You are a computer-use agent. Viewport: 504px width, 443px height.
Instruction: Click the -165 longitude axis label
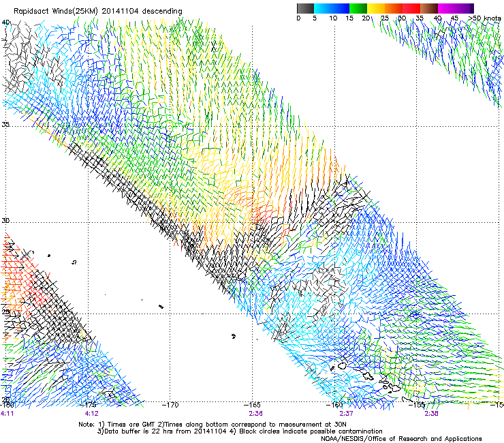(252, 405)
